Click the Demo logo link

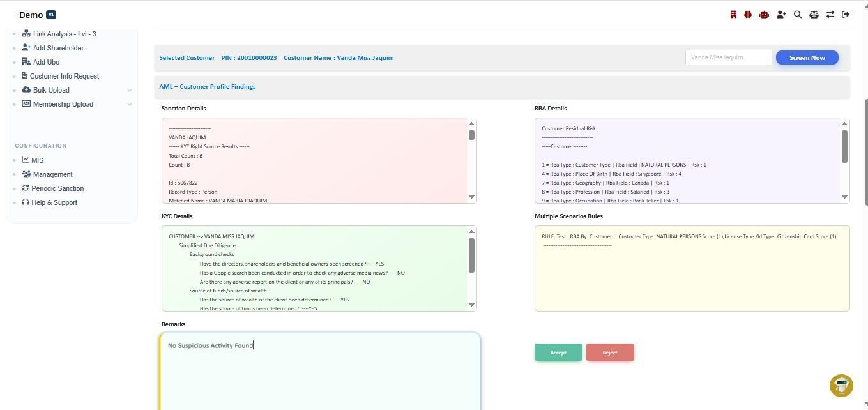38,15
